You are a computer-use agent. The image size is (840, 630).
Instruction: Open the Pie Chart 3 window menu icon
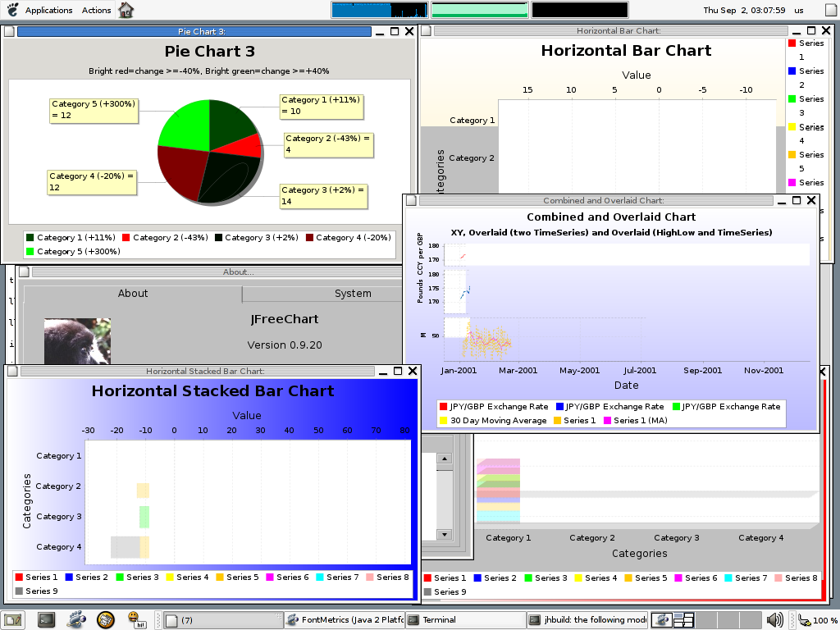(9, 32)
